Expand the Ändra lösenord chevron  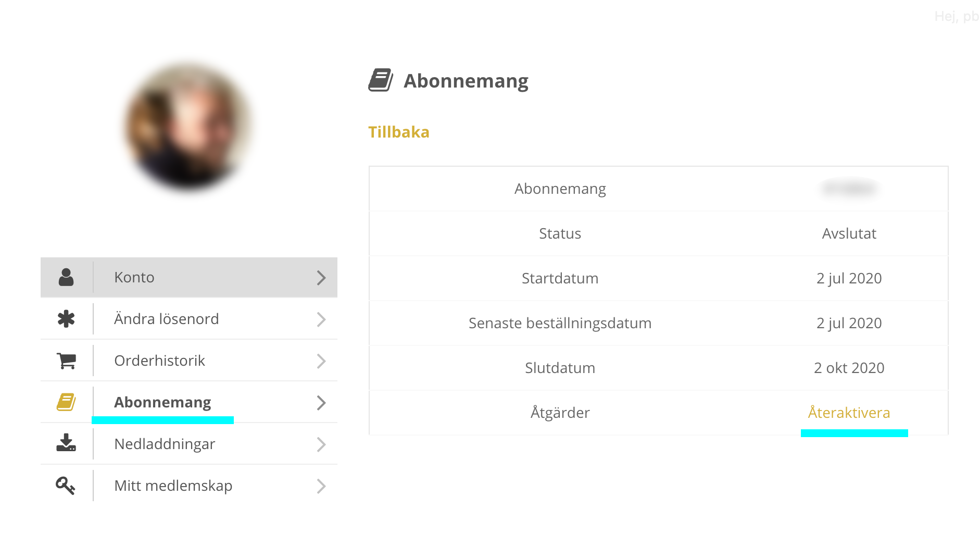coord(321,319)
